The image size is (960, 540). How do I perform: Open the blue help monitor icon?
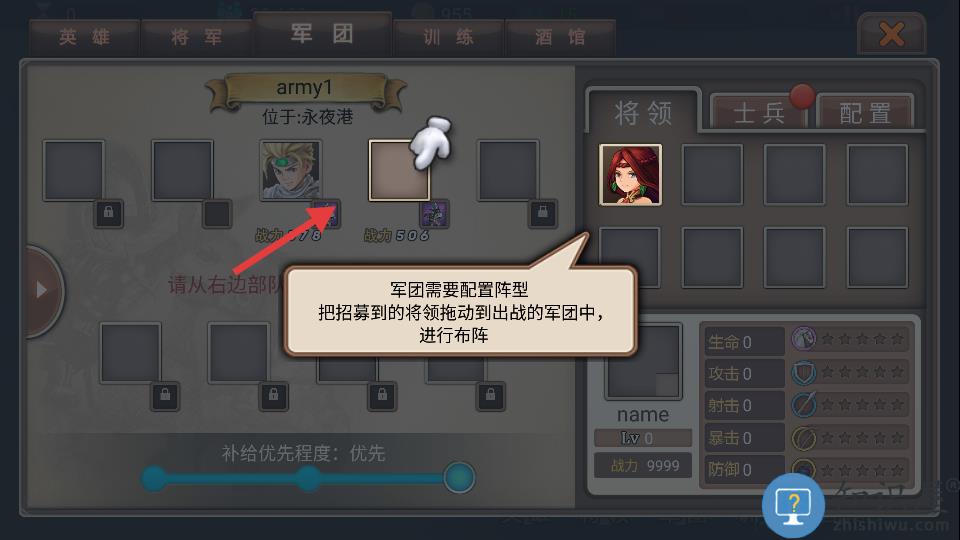pos(793,506)
